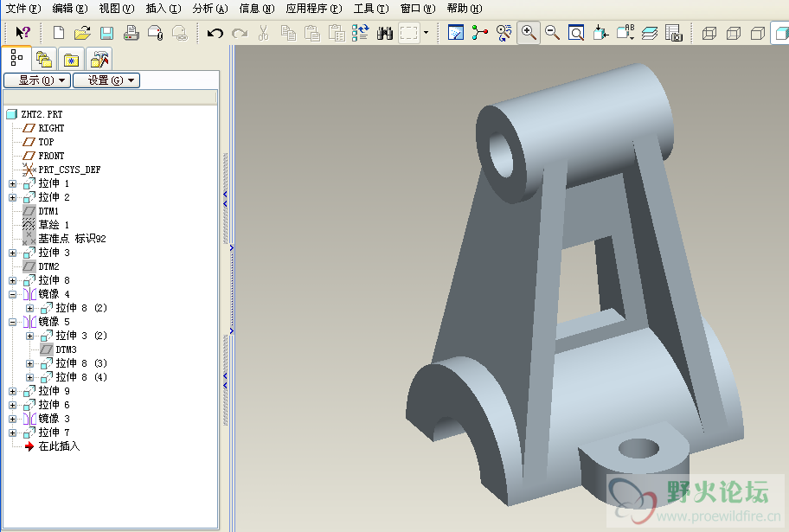Open Find tool with the binoculars icon
Image resolution: width=789 pixels, height=532 pixels.
coord(385,33)
